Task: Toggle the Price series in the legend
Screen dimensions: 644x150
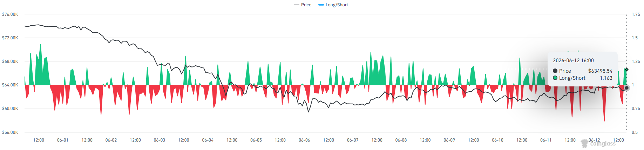Action: (x=303, y=5)
